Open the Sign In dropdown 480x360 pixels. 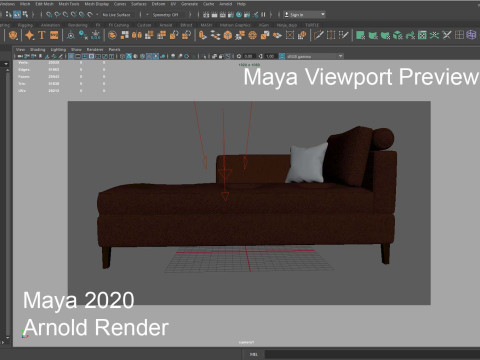305,15
